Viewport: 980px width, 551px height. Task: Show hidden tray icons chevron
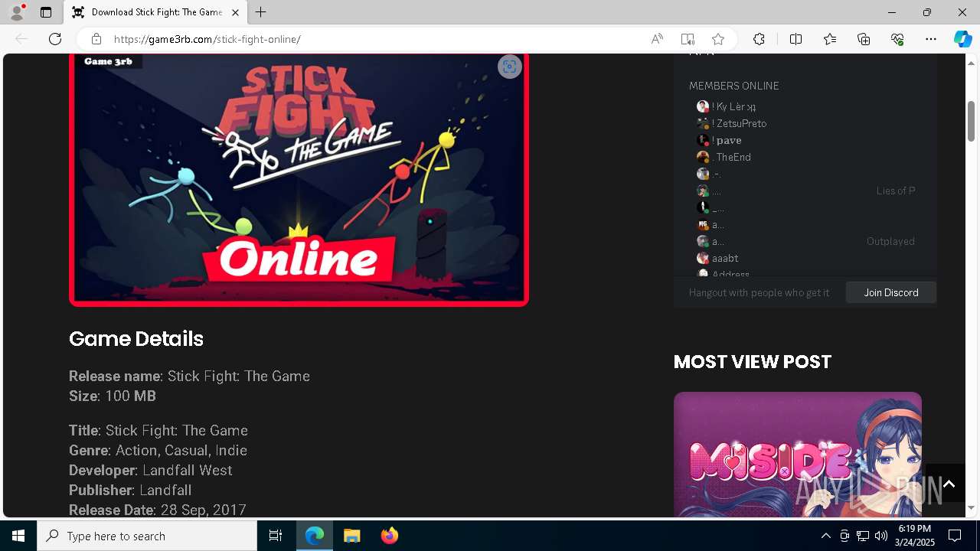click(825, 536)
